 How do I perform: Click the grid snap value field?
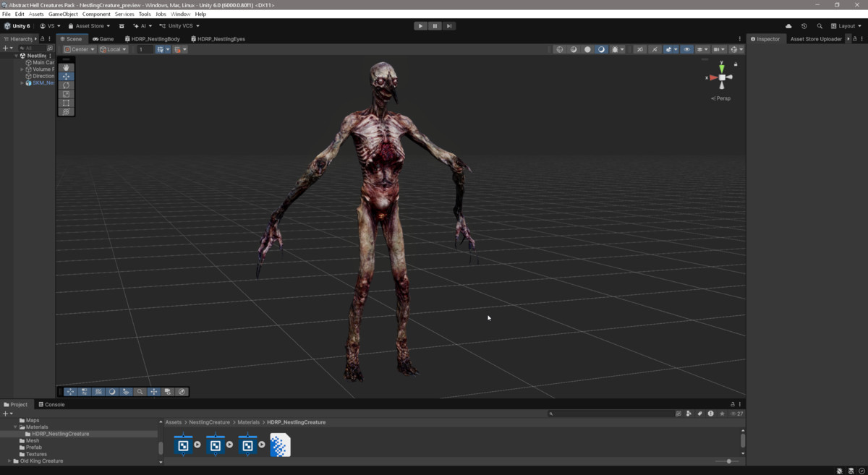tap(145, 49)
